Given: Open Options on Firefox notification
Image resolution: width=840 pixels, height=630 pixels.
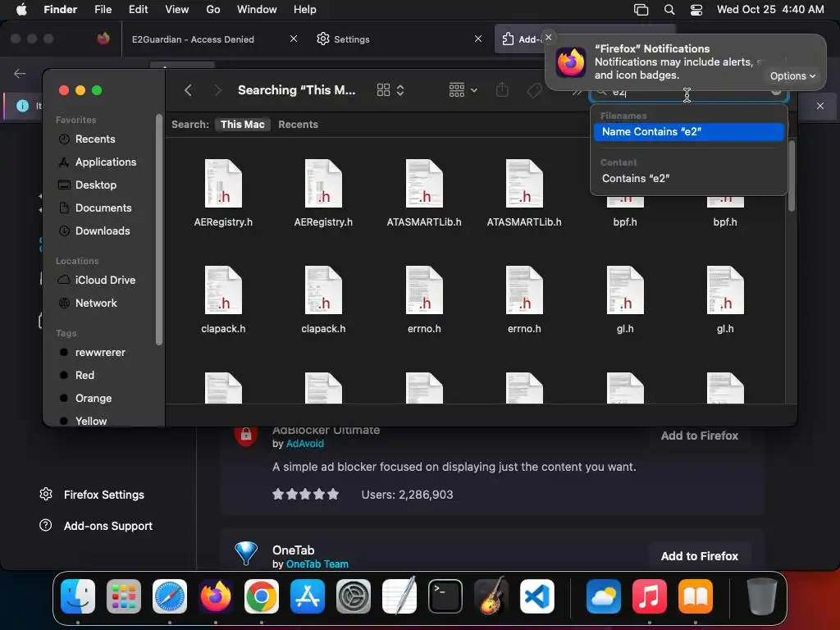Looking at the screenshot, I should click(x=792, y=76).
